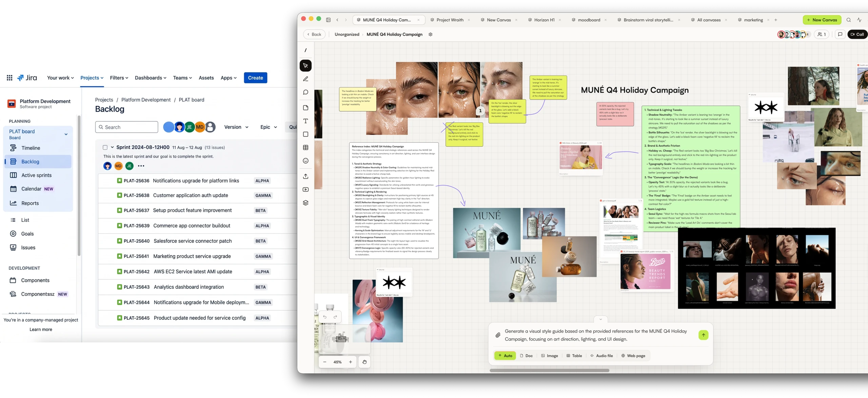The image size is (868, 398).
Task: Click the canvas horizontal scrollbar
Action: tap(549, 371)
